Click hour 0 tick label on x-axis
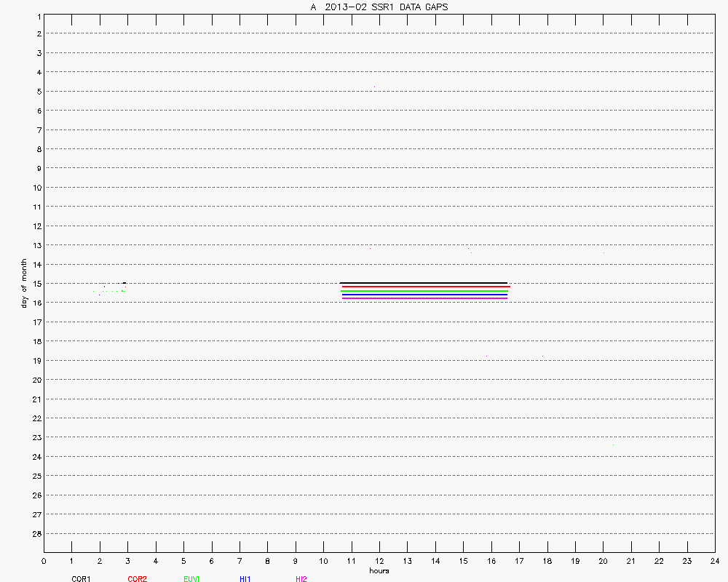The image size is (728, 582). 44,561
